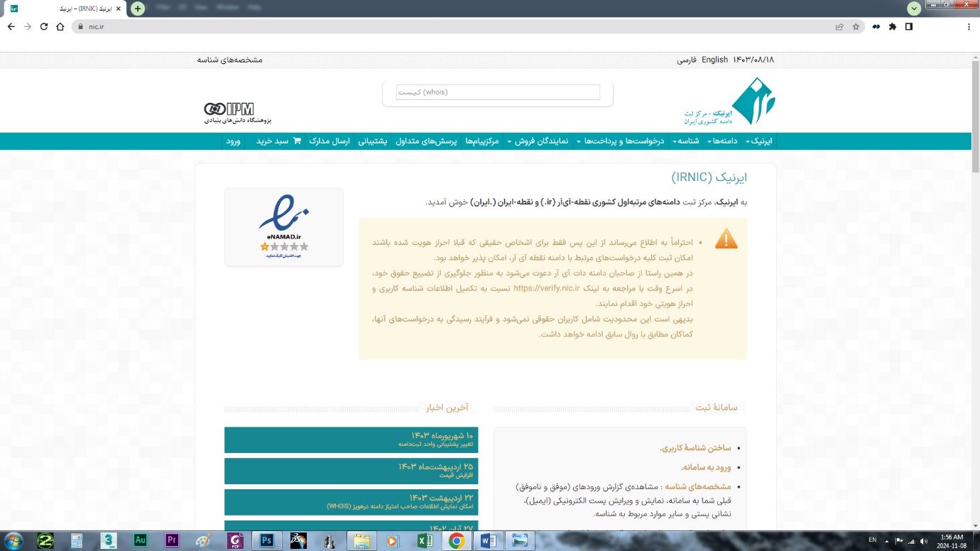Open the file explorer folder in taskbar
The image size is (980, 551).
point(361,540)
